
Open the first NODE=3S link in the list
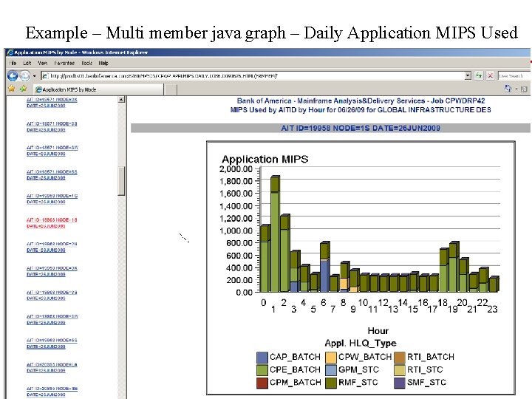pos(52,126)
